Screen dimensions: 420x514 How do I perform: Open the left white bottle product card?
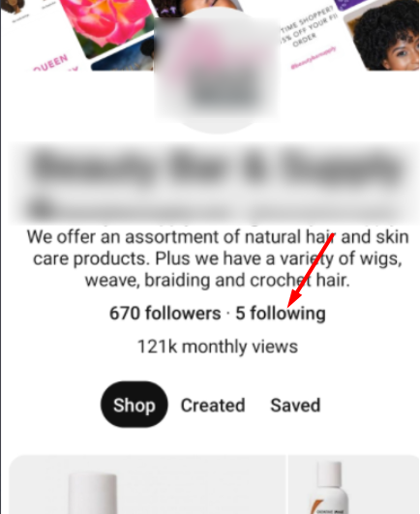[147, 485]
